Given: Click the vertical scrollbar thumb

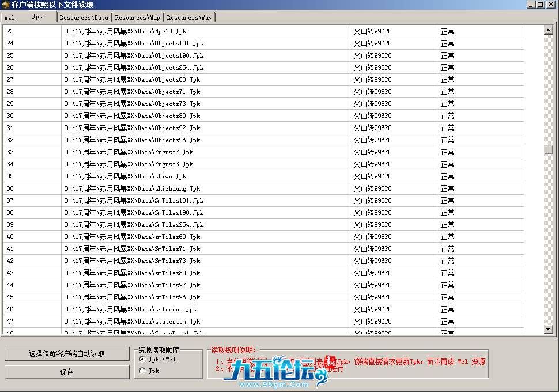Looking at the screenshot, I should pyautogui.click(x=549, y=150).
